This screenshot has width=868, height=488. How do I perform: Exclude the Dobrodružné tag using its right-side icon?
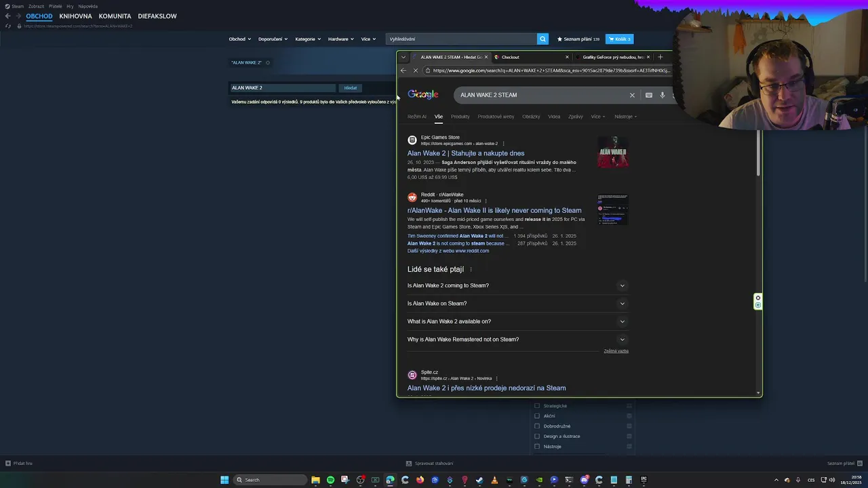click(629, 426)
